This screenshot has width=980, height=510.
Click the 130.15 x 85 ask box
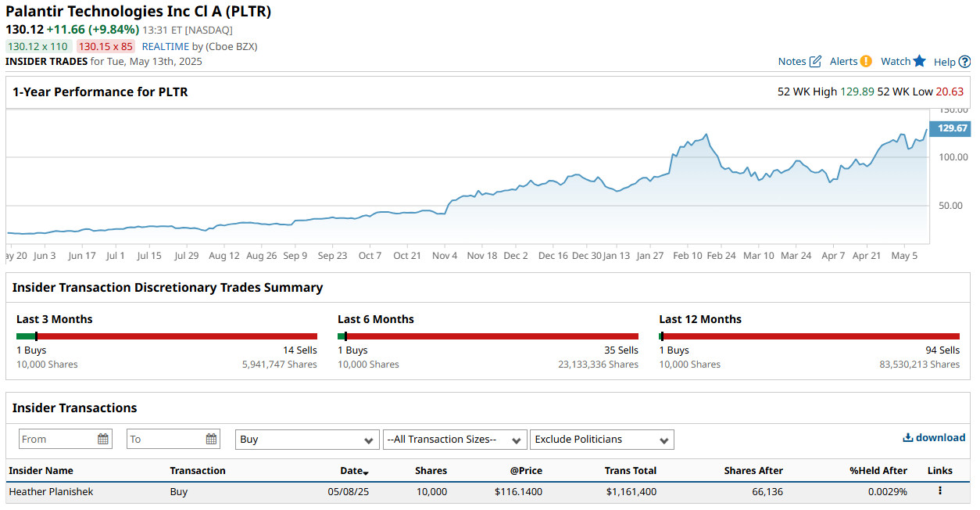coord(106,46)
